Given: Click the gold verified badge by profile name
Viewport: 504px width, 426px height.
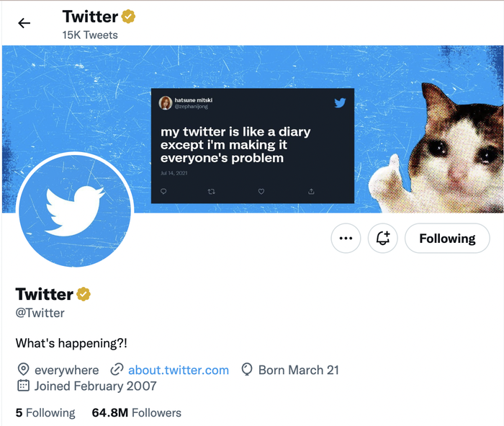Looking at the screenshot, I should (x=84, y=294).
